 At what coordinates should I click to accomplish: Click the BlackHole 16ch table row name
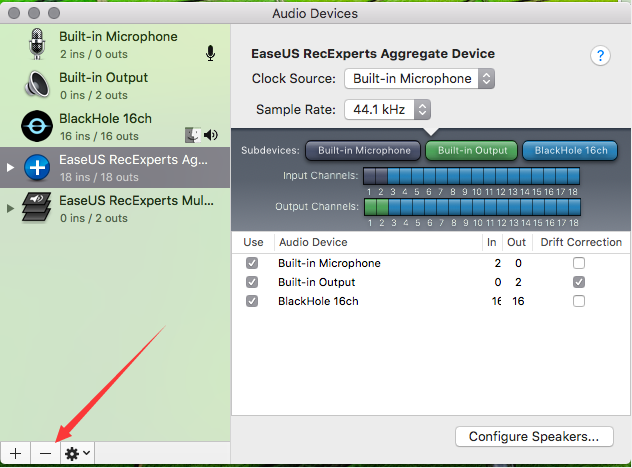pos(318,301)
